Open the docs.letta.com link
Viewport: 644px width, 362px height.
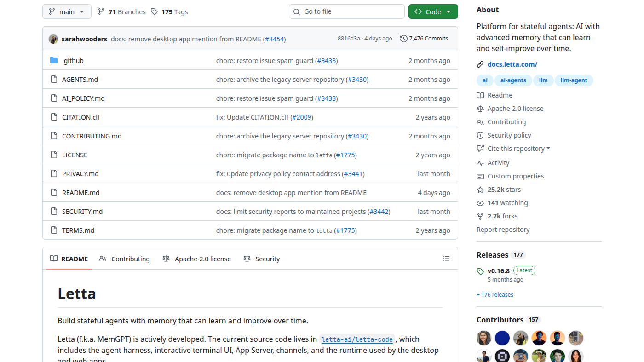(x=512, y=64)
